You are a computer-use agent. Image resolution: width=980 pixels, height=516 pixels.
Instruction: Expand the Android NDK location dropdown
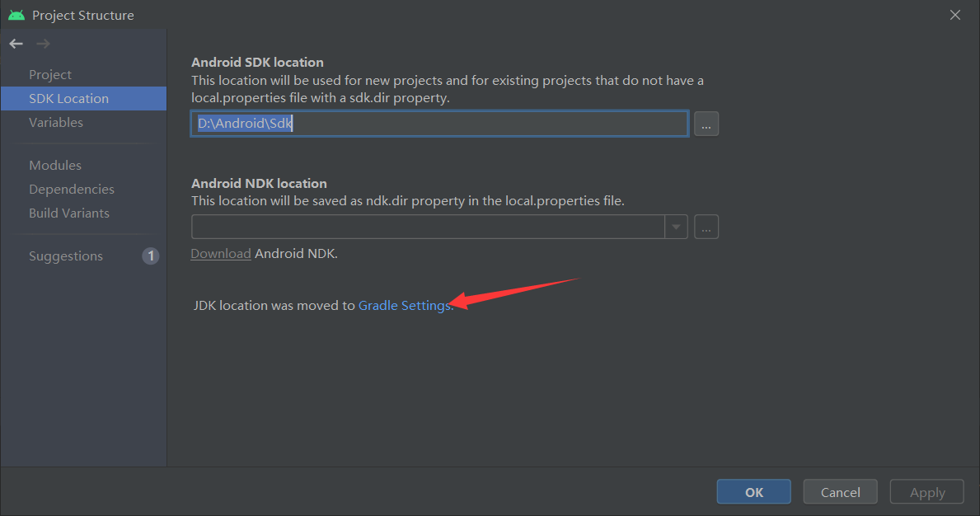tap(676, 227)
